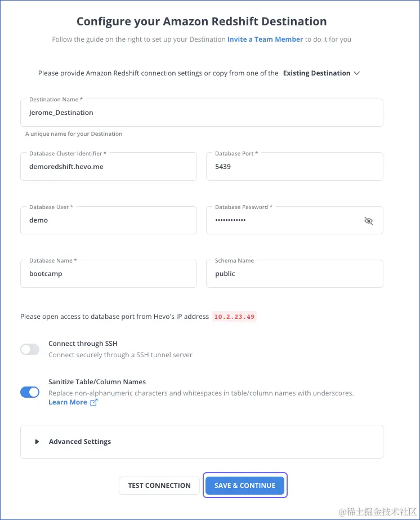The height and width of the screenshot is (520, 420).
Task: Click the Schema Name field showing public
Action: tap(294, 274)
